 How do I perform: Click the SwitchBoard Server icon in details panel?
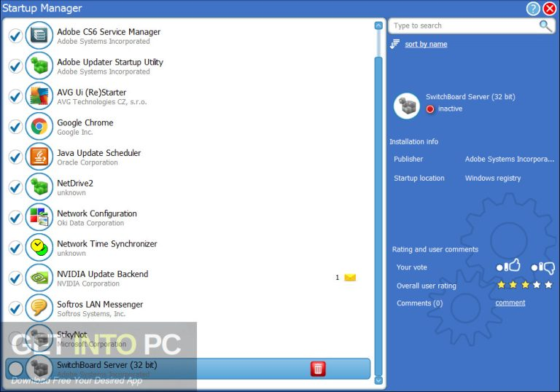click(x=406, y=106)
